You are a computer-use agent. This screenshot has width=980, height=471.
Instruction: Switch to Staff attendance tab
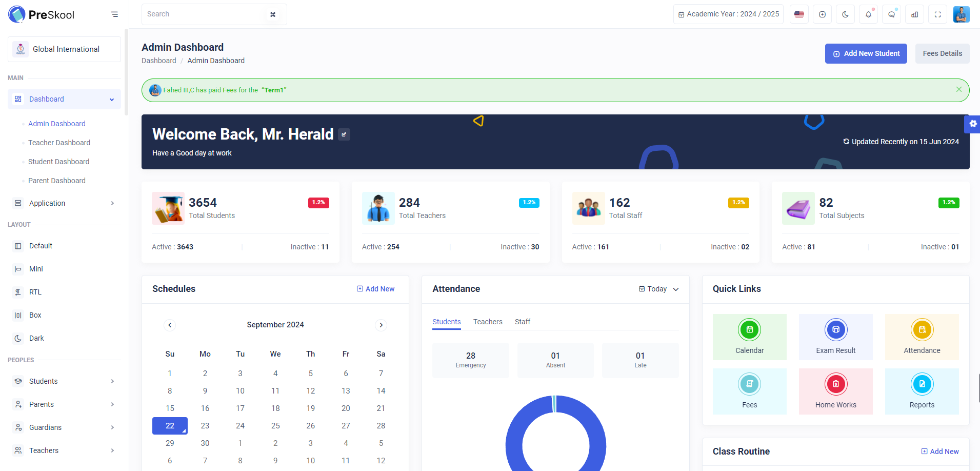pyautogui.click(x=523, y=322)
